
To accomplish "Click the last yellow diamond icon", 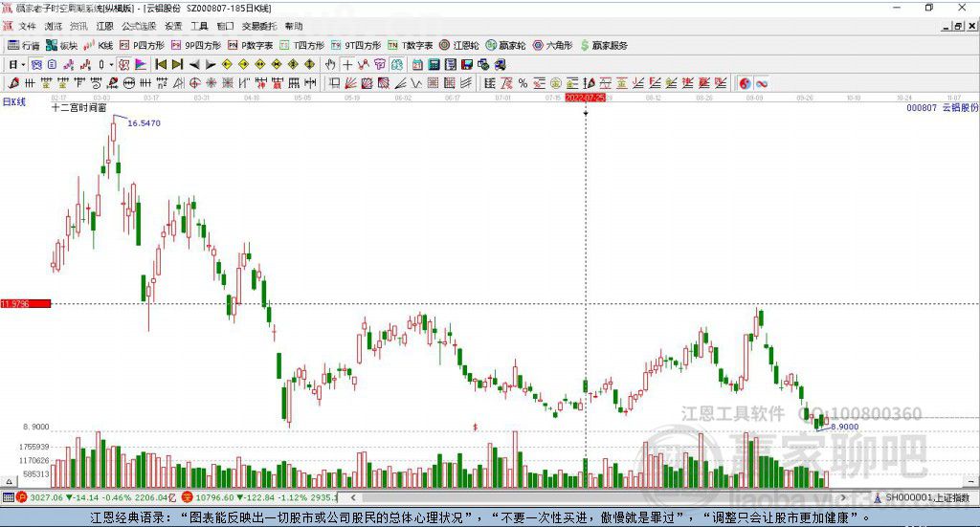I will [x=309, y=64].
